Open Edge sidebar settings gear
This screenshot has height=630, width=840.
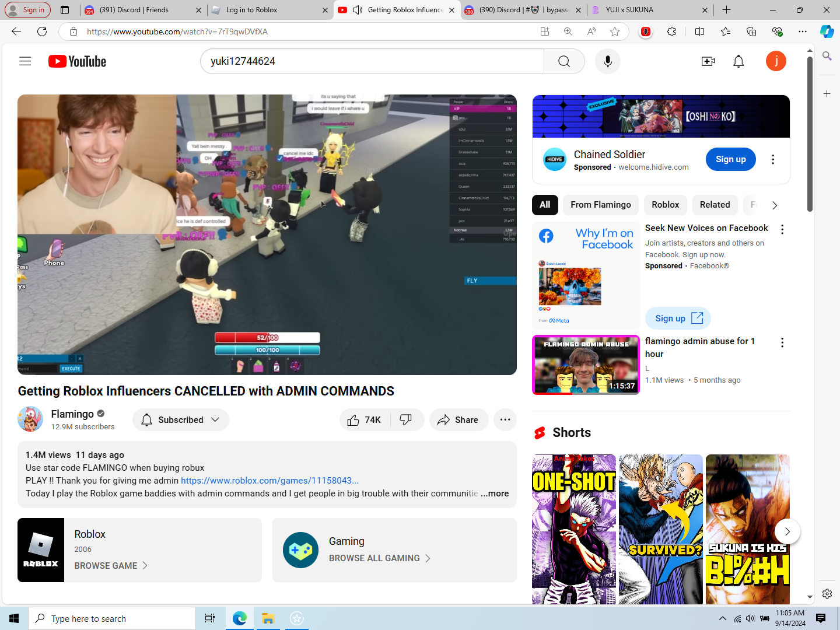pyautogui.click(x=827, y=594)
